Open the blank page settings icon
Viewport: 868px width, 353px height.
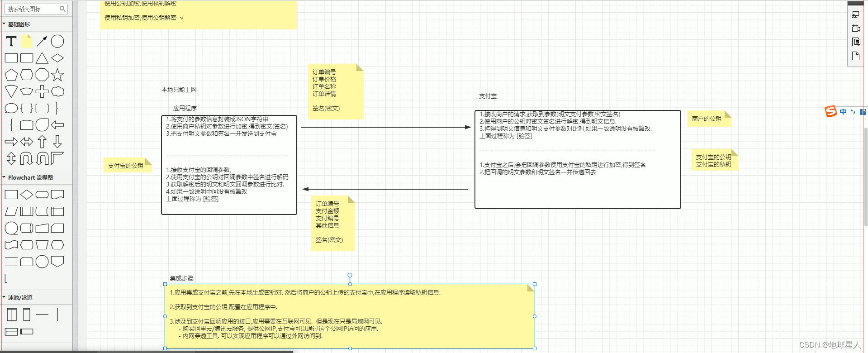(x=855, y=56)
